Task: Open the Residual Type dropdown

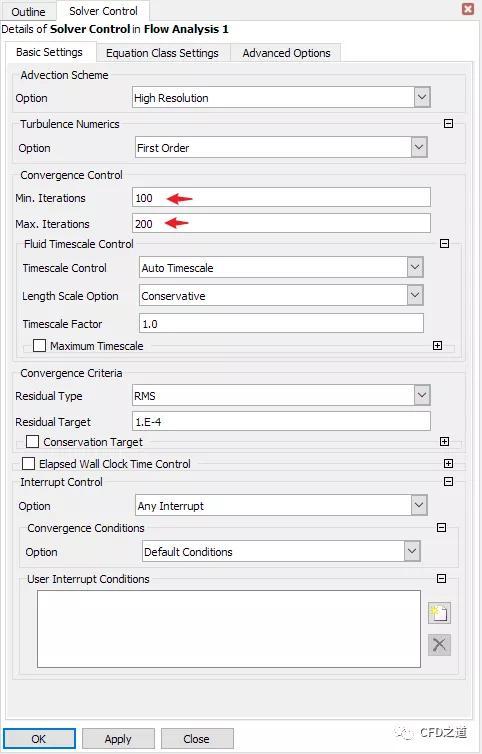Action: tap(422, 395)
